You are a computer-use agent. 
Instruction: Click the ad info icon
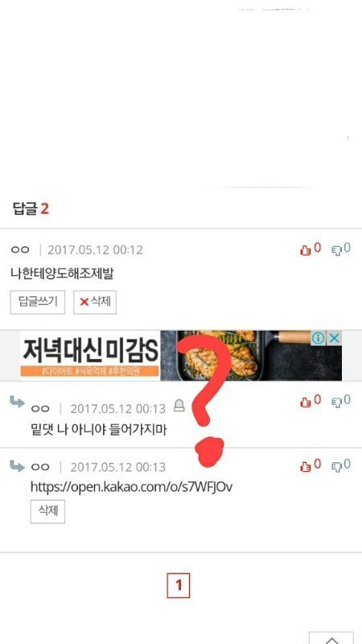click(318, 338)
